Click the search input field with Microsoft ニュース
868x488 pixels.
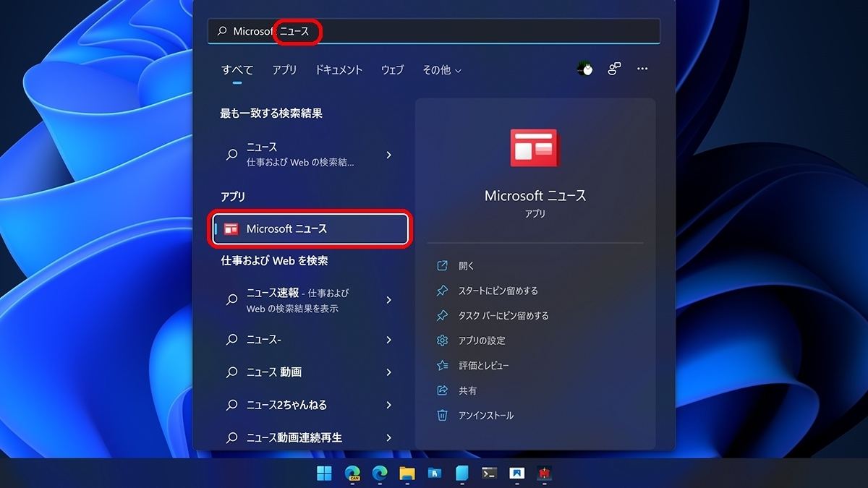tap(434, 31)
